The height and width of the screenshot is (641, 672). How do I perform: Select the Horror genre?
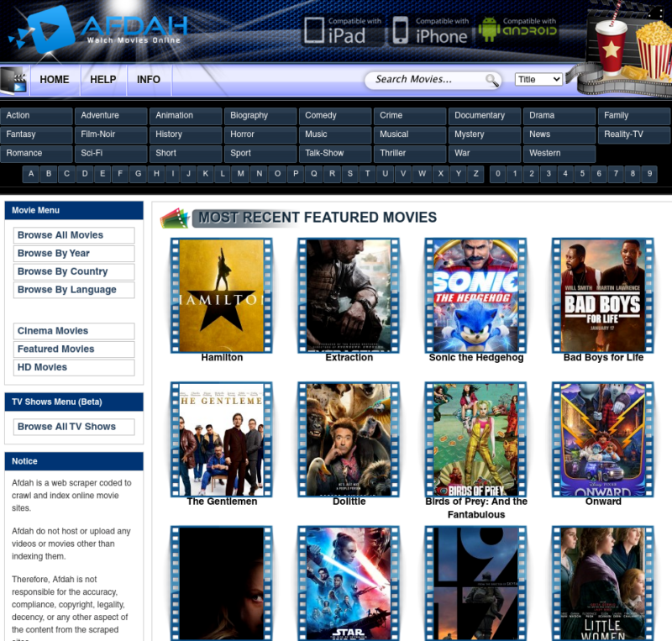tap(260, 134)
